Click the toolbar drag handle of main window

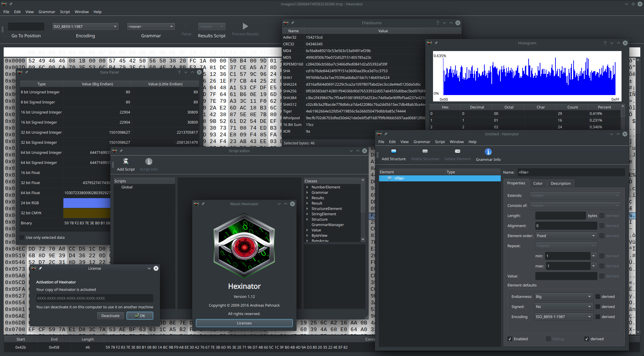[3, 30]
